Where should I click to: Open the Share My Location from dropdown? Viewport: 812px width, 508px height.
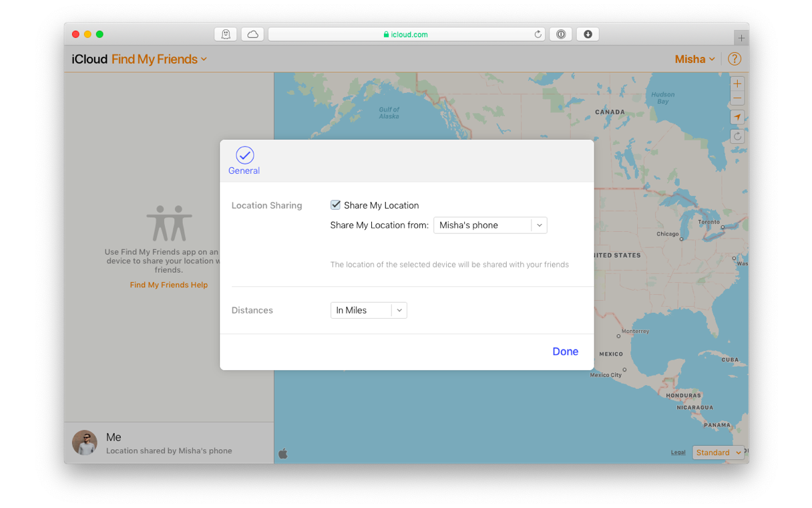(490, 225)
